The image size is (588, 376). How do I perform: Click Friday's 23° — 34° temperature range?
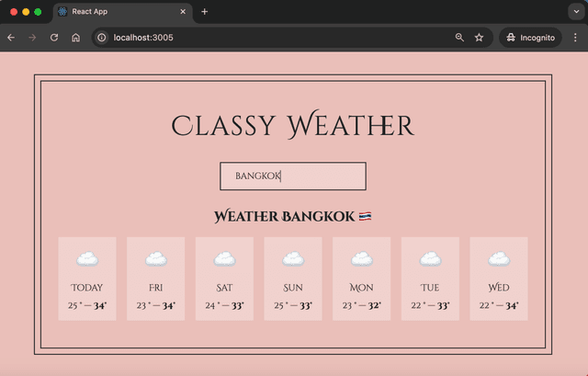click(x=155, y=305)
